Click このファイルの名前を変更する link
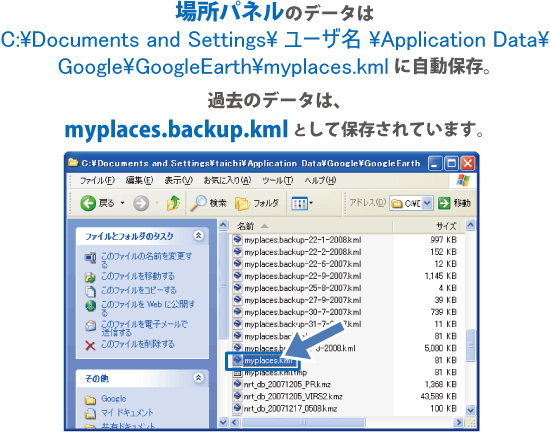This screenshot has height=432, width=550. (x=146, y=260)
